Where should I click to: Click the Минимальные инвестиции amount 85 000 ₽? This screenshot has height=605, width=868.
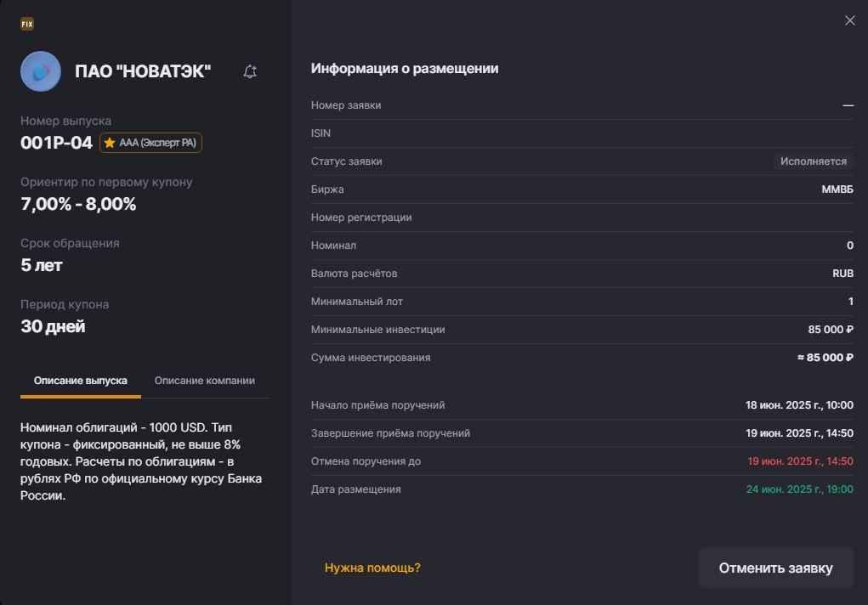point(831,330)
